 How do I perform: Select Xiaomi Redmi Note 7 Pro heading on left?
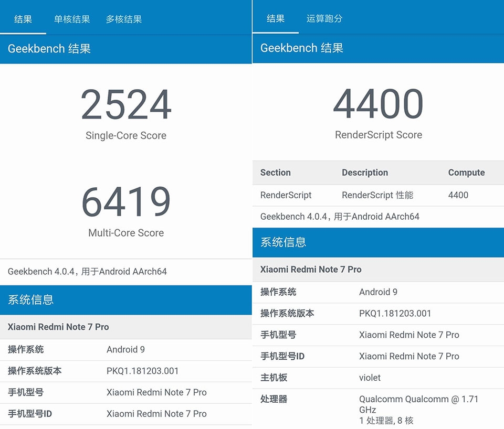coord(58,327)
